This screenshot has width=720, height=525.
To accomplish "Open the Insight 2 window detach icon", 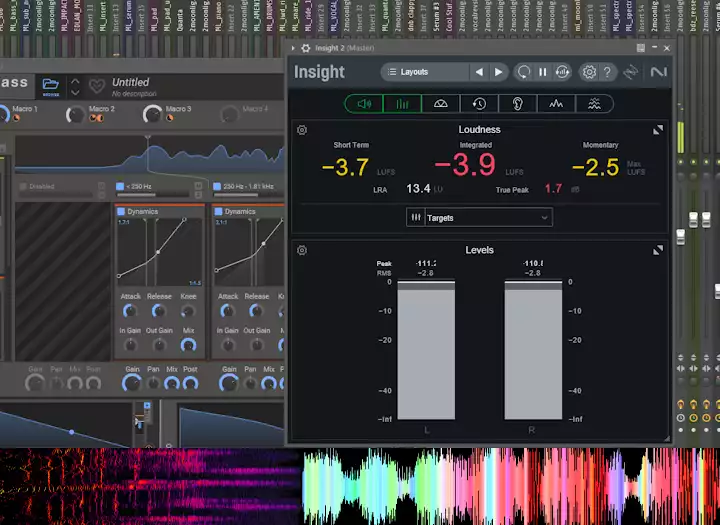I will pos(641,48).
